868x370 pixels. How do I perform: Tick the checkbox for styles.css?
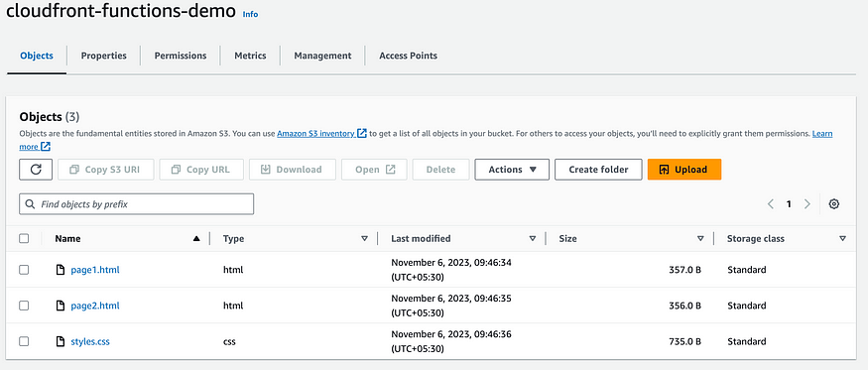tap(24, 341)
